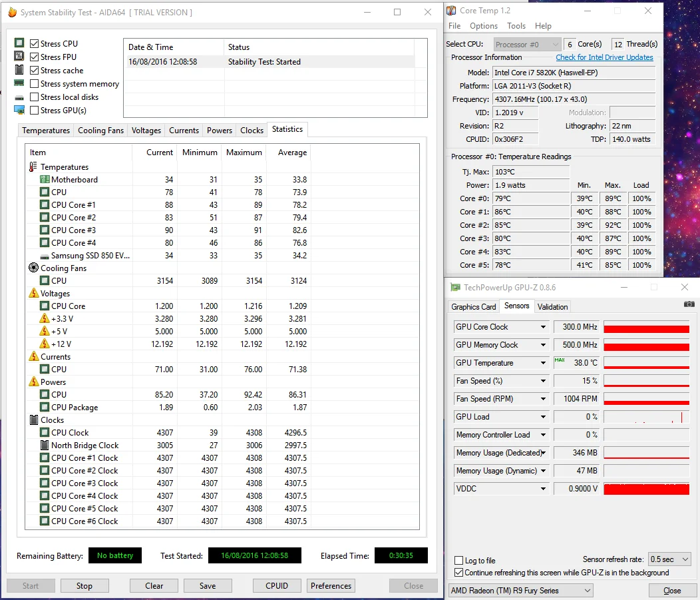The width and height of the screenshot is (700, 600).
Task: Click the CPUID button
Action: [277, 586]
